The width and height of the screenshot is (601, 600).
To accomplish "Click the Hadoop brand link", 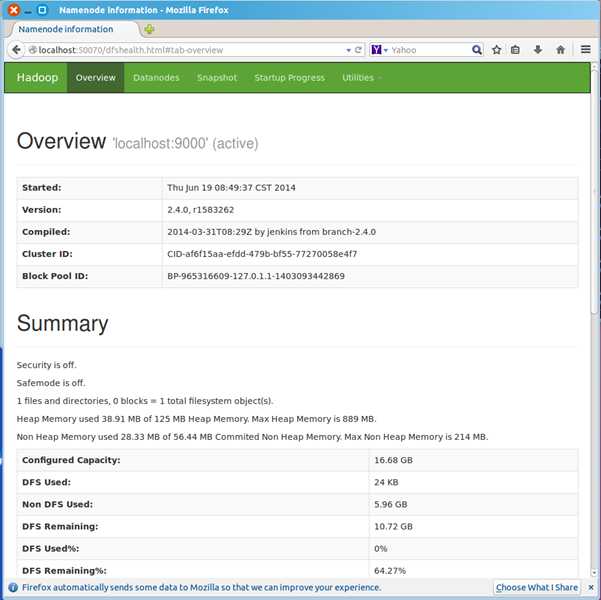I will (x=37, y=77).
